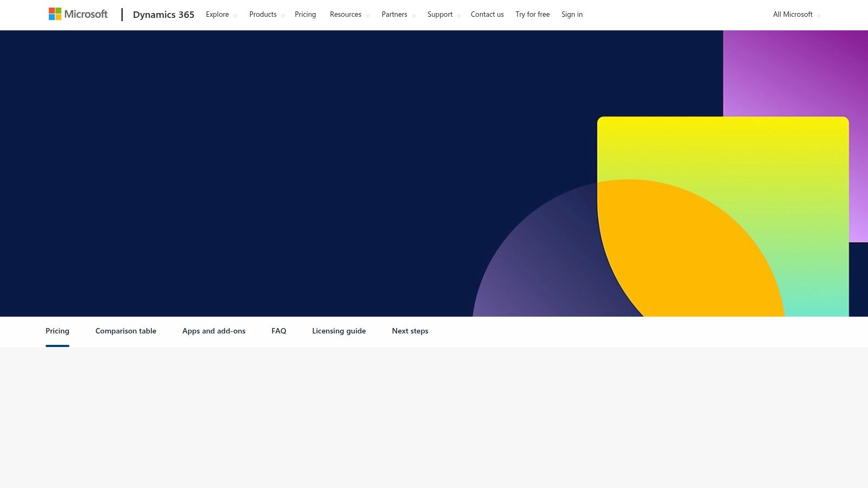
Task: Go to the Apps and add-ons tab
Action: click(x=214, y=331)
